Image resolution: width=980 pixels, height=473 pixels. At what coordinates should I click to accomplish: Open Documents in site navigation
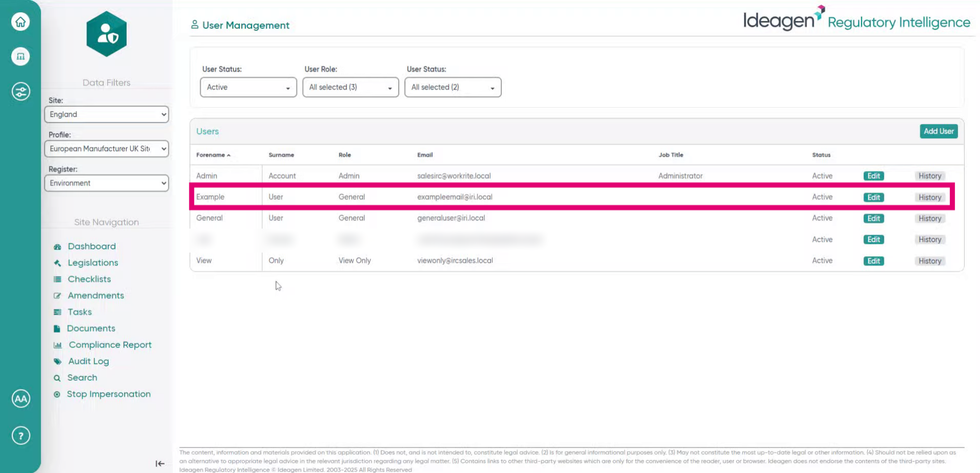(91, 329)
